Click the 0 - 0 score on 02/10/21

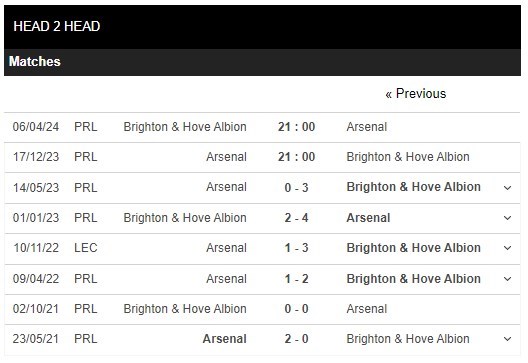click(x=296, y=309)
